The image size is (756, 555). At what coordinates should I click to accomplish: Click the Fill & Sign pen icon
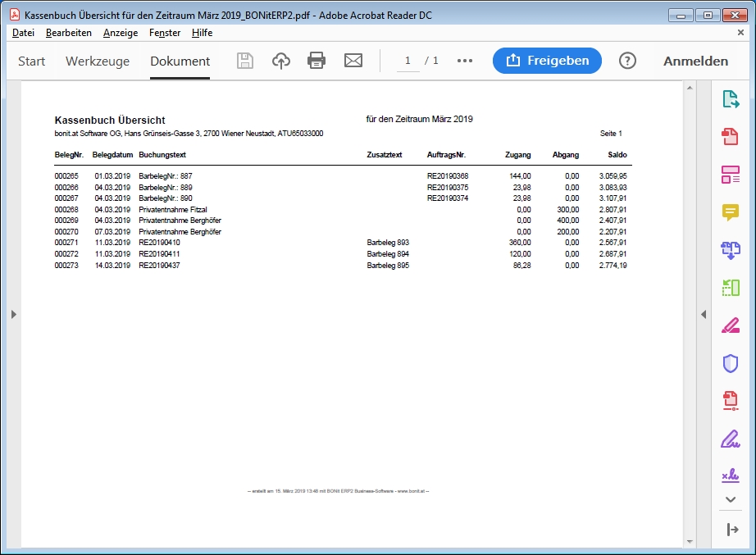730,439
